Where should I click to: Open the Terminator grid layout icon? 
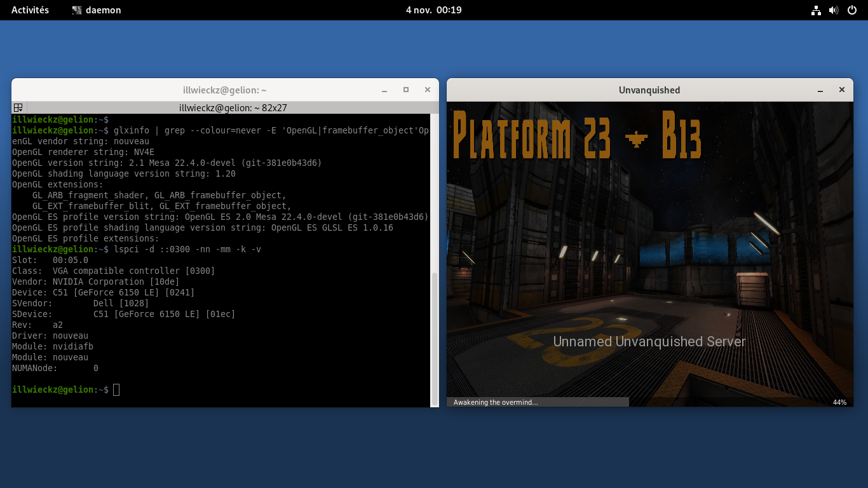[x=18, y=108]
